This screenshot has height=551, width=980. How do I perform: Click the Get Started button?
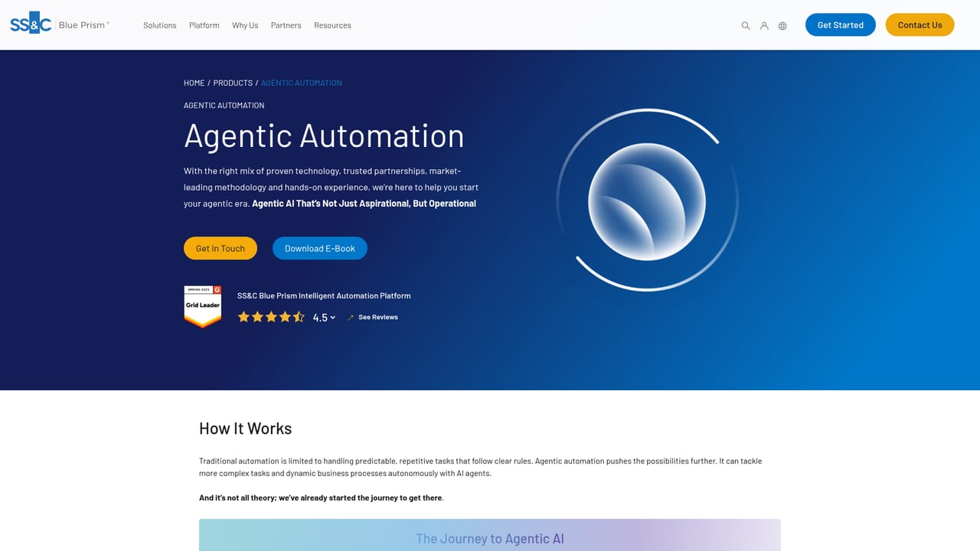click(841, 24)
